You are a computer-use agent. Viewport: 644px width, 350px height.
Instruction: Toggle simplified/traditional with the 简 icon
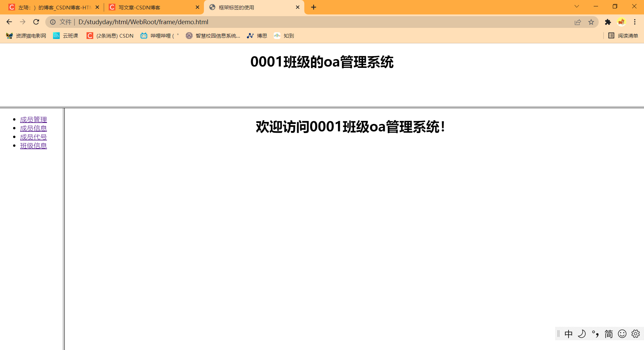(x=608, y=334)
